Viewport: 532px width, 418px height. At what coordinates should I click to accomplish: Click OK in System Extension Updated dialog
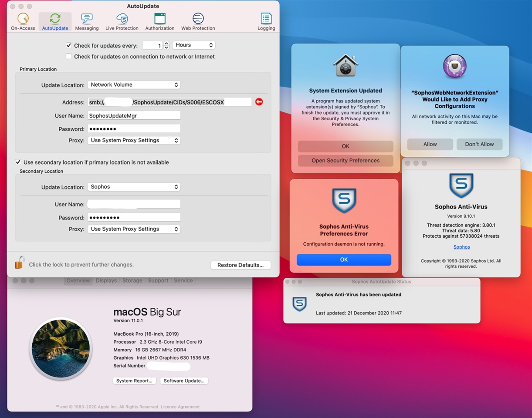(x=346, y=146)
